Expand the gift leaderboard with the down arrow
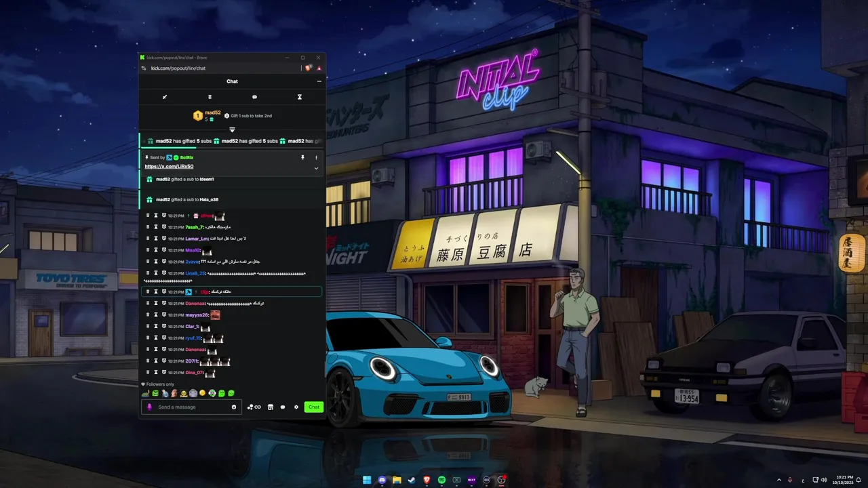Image resolution: width=868 pixels, height=488 pixels. click(232, 129)
